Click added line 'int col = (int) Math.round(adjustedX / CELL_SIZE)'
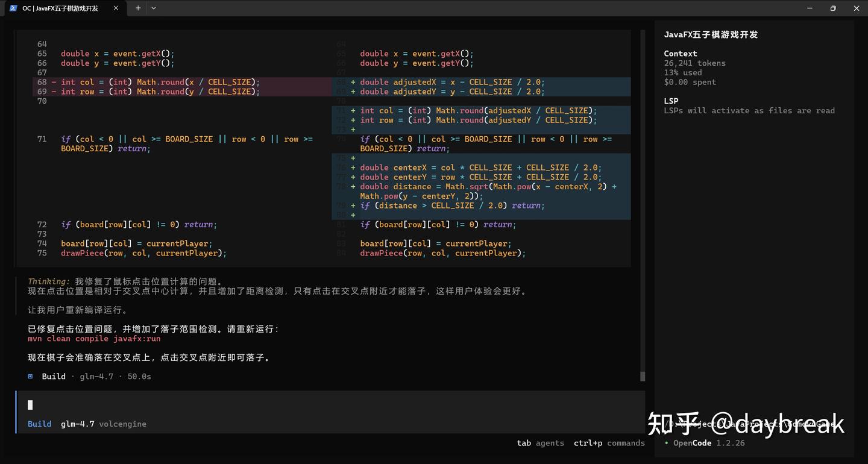This screenshot has width=868, height=464. click(478, 111)
